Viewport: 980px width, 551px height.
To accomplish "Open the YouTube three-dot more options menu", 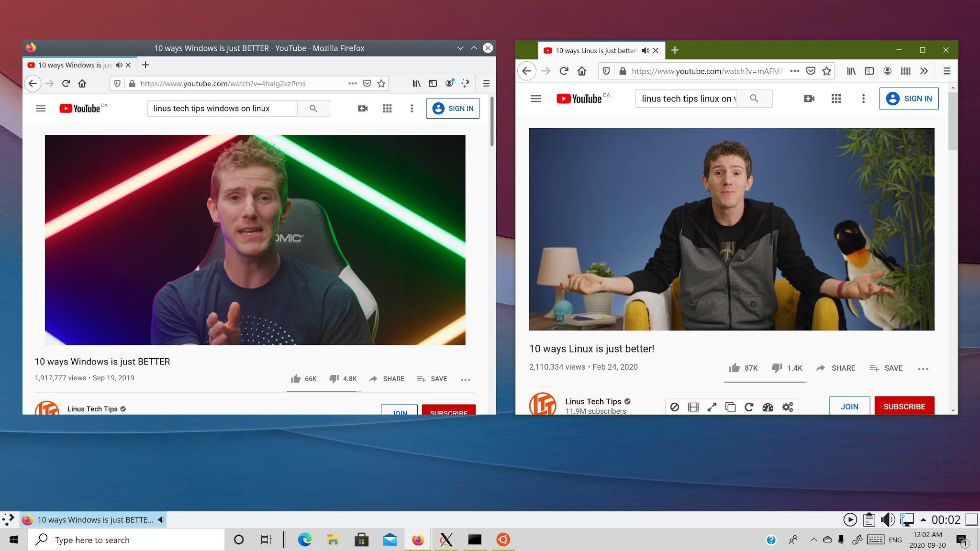I will coord(863,99).
